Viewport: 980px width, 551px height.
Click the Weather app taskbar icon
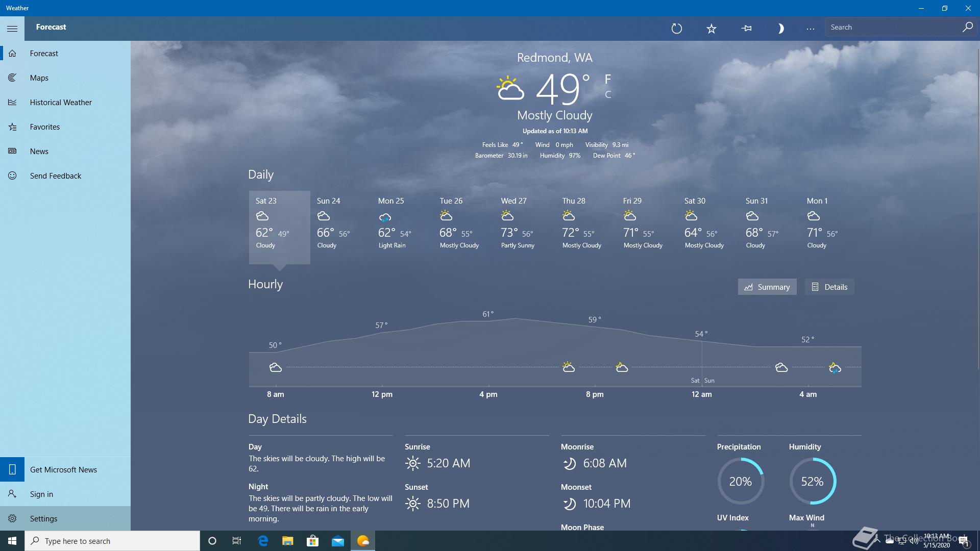tap(363, 541)
